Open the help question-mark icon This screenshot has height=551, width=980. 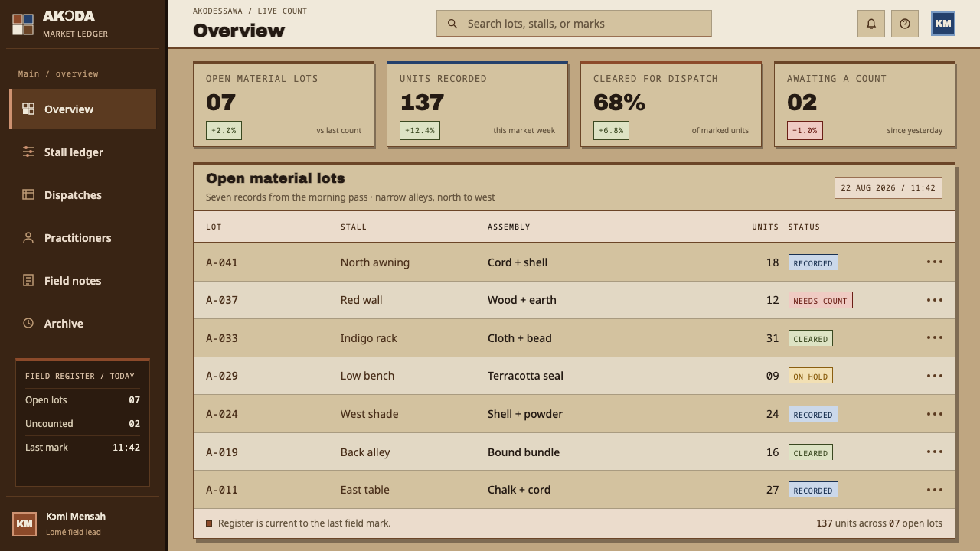click(905, 24)
